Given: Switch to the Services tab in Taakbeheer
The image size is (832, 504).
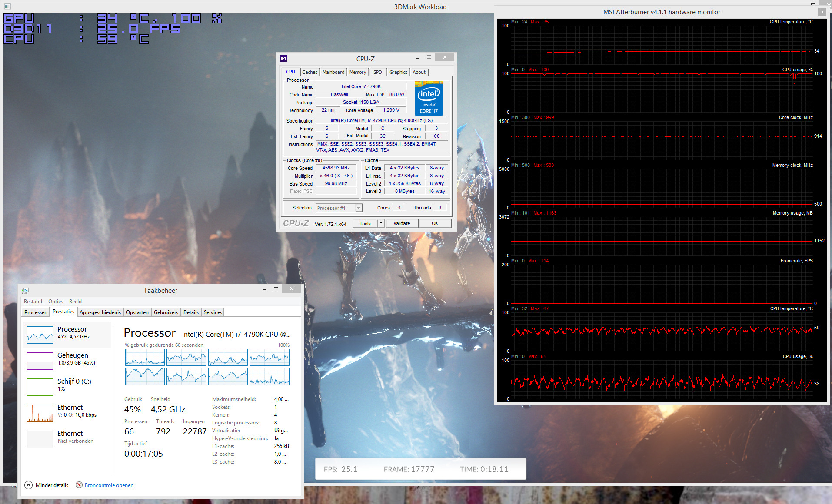Looking at the screenshot, I should click(213, 312).
